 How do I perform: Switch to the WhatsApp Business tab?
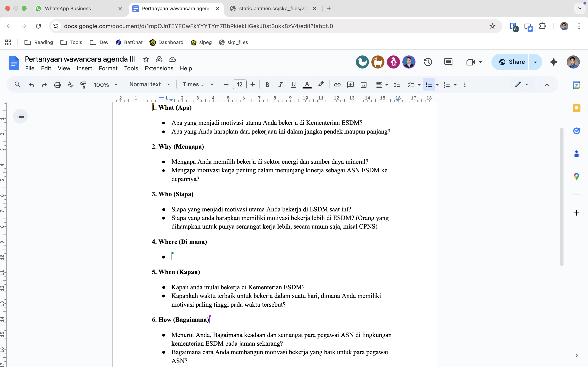point(68,9)
